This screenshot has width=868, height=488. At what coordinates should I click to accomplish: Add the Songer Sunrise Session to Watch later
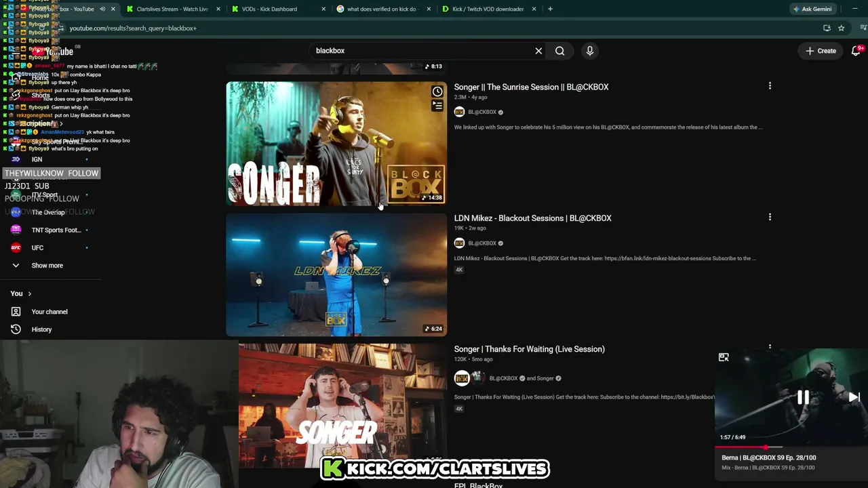tap(437, 91)
